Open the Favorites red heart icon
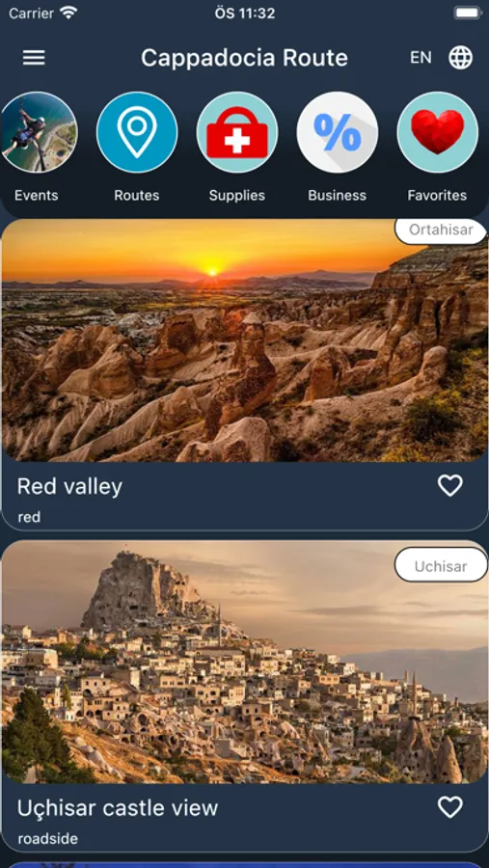This screenshot has height=868, width=489. click(438, 132)
